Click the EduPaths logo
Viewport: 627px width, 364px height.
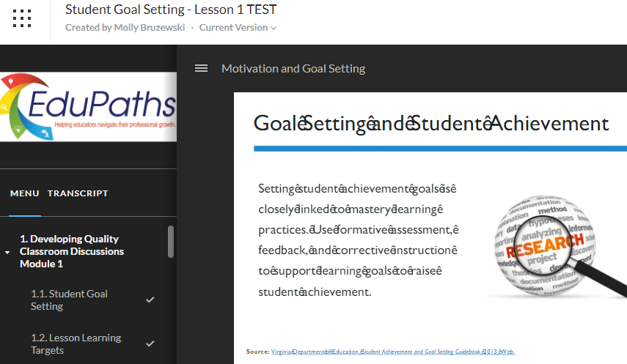pyautogui.click(x=88, y=106)
